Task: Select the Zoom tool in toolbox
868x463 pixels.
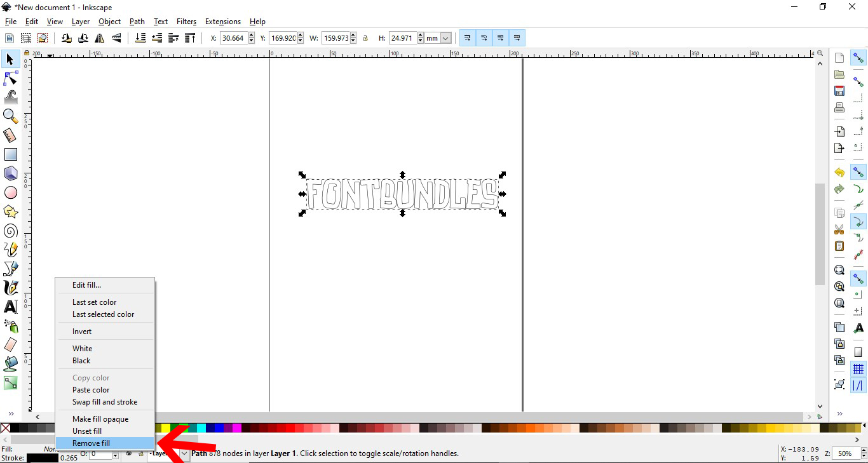Action: coord(10,116)
